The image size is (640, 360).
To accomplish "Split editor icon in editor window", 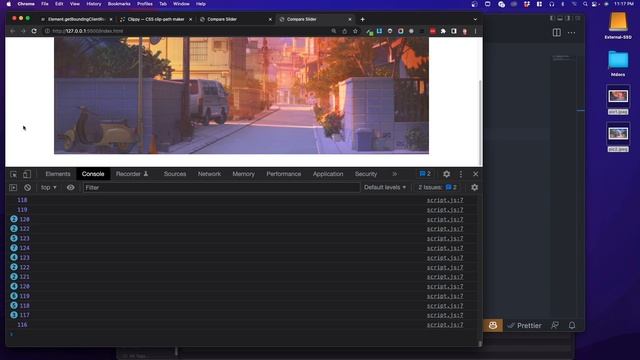I will point(556,32).
